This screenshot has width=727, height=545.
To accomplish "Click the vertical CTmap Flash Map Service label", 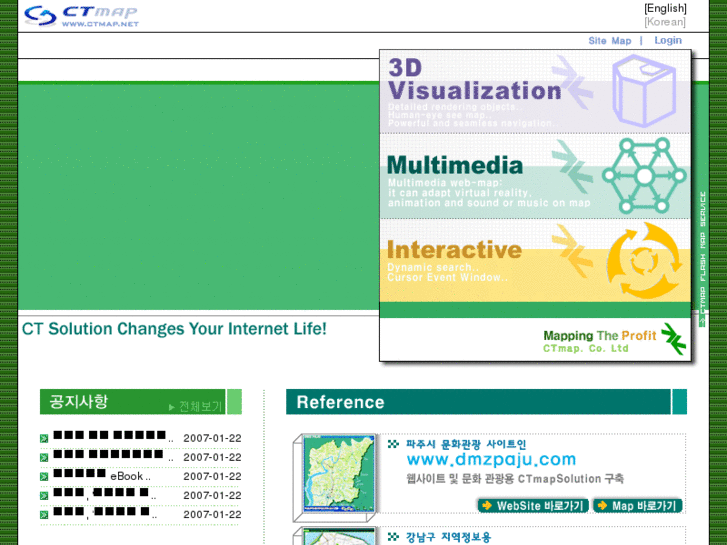I will [x=702, y=259].
